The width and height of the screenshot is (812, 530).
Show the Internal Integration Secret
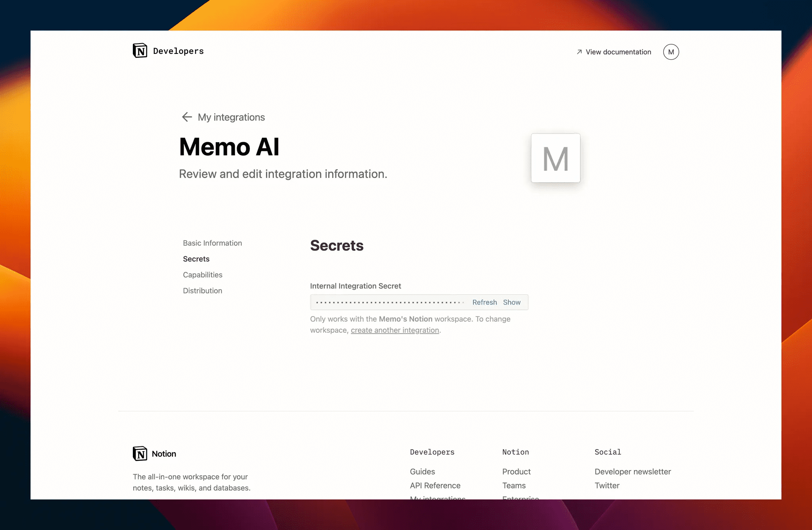[x=511, y=302]
